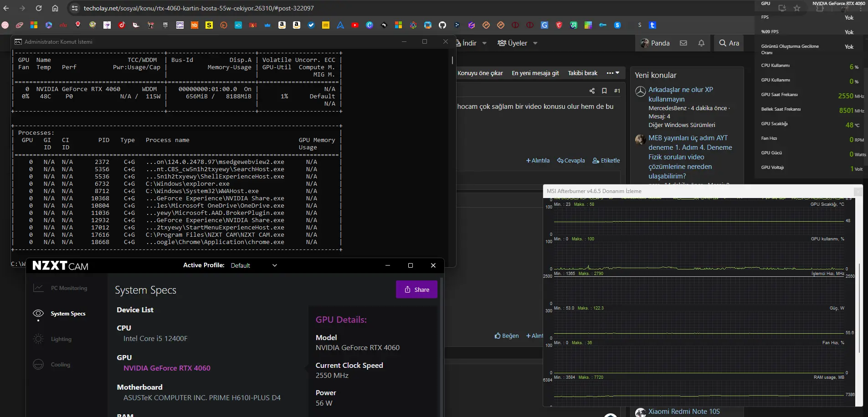Screen dimensions: 868x417
Task: Open the blue t bookmark
Action: [x=652, y=25]
